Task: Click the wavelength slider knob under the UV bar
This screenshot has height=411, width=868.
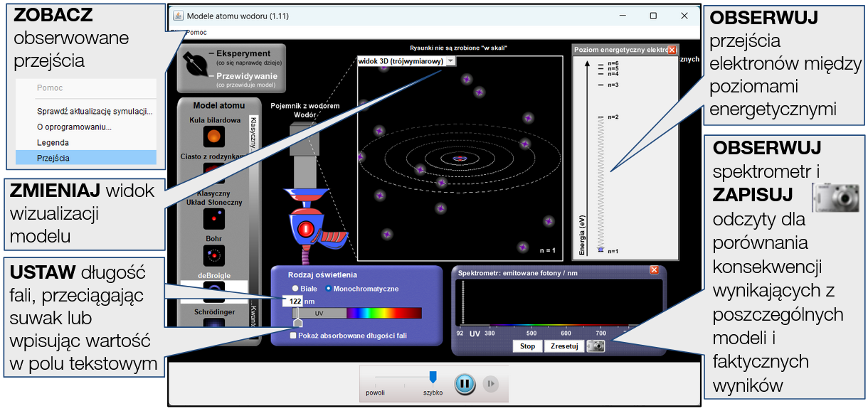Action: 297,323
